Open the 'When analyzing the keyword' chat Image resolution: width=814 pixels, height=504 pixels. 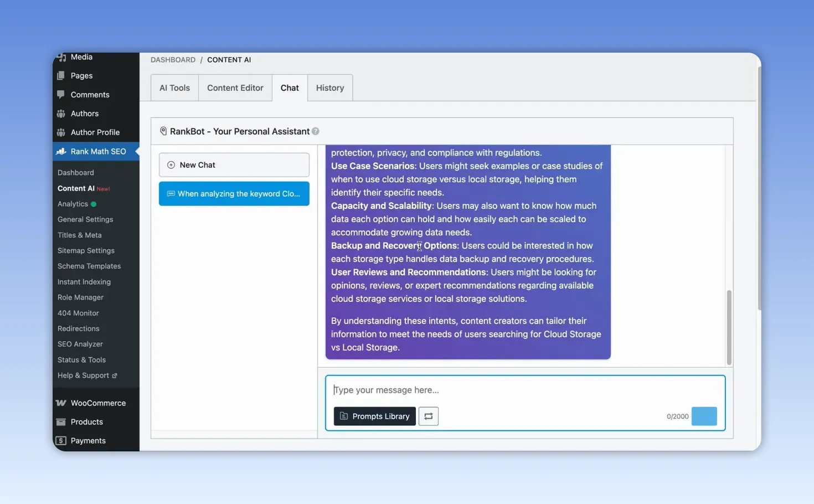234,194
